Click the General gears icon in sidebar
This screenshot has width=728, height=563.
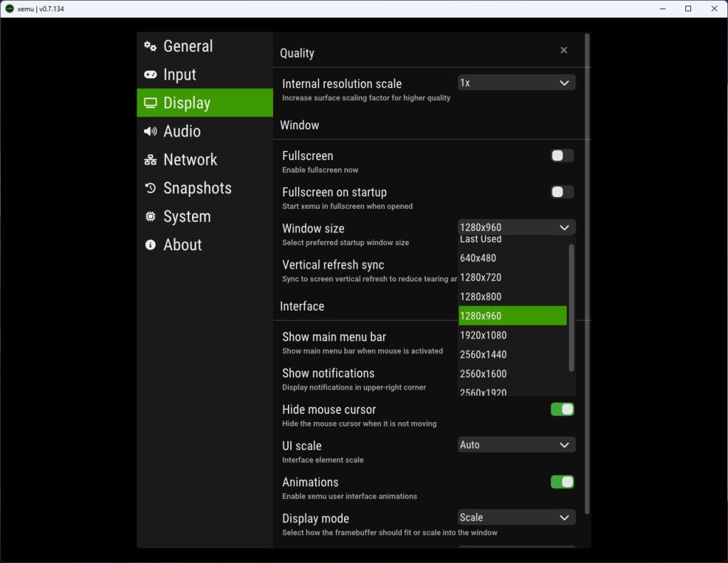(x=150, y=46)
